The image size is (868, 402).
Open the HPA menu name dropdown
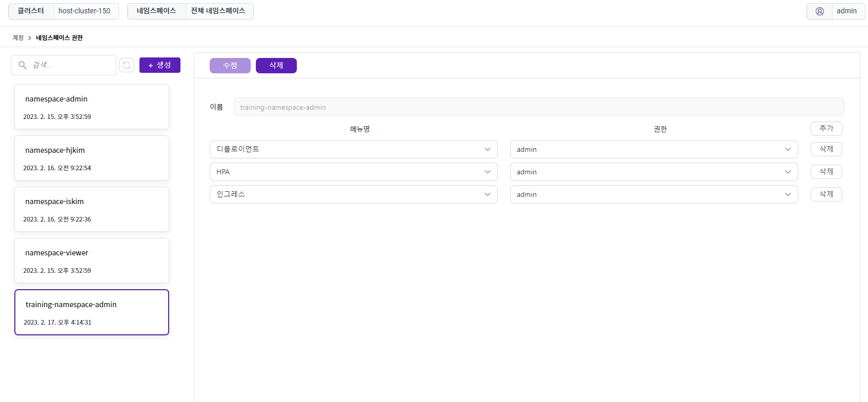click(353, 172)
